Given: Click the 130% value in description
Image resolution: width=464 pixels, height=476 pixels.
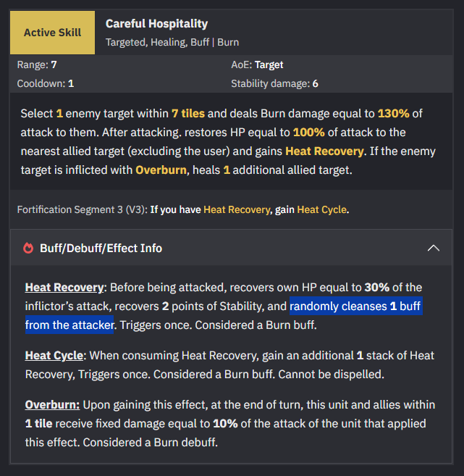Looking at the screenshot, I should pos(393,113).
